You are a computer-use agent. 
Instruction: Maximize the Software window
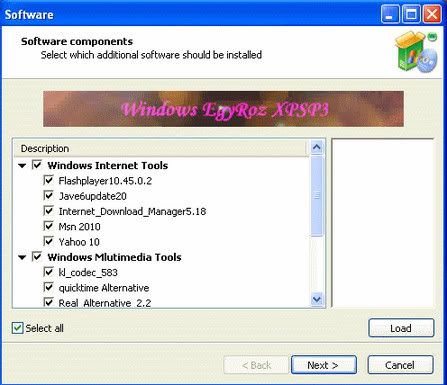click(411, 14)
